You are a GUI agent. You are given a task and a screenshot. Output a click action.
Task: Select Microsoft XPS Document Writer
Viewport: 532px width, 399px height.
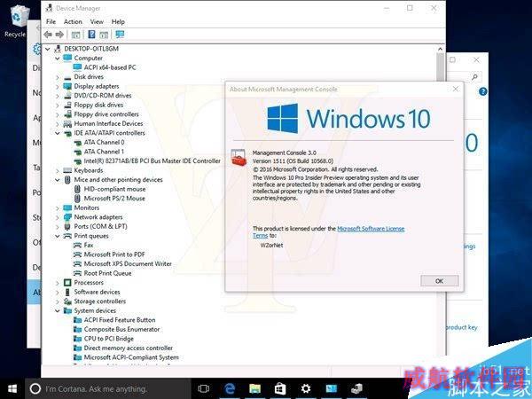[128, 263]
